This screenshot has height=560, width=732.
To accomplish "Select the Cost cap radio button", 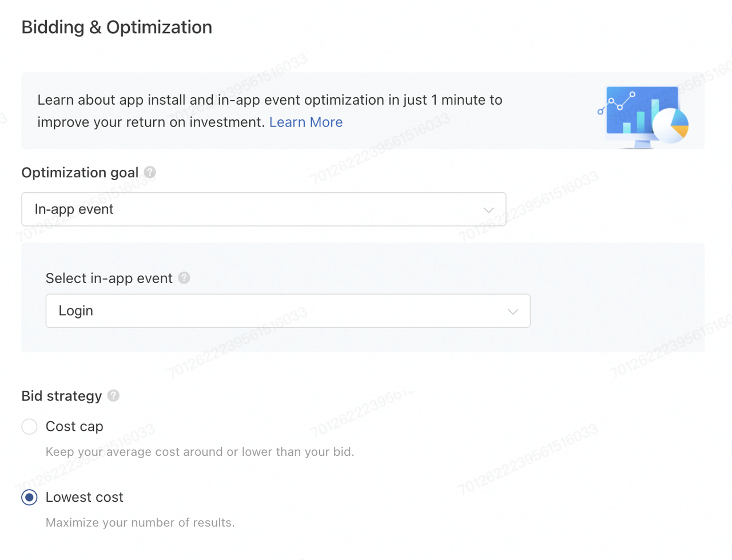I will click(29, 427).
